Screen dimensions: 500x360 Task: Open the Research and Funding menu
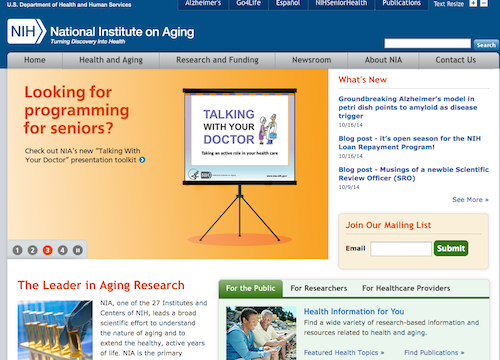217,60
